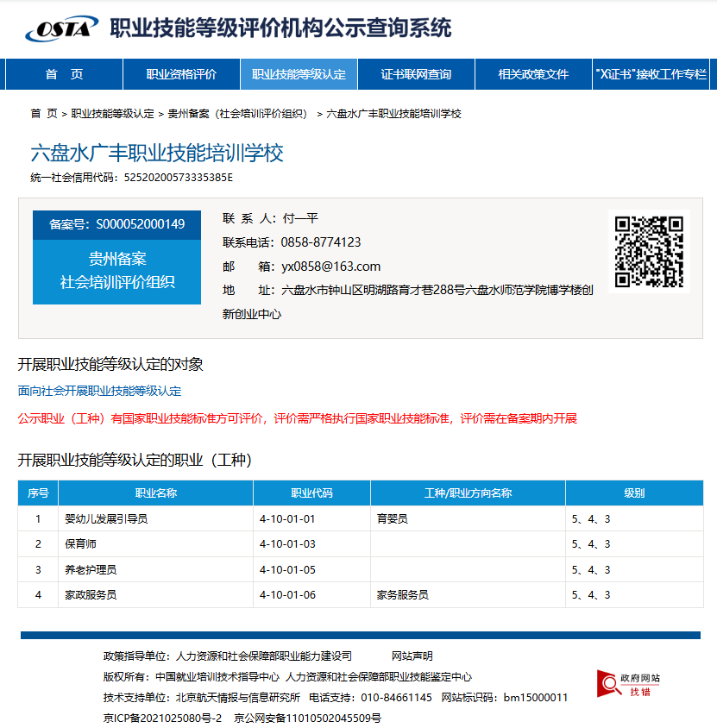Click the 政府网站找错 badge icon
This screenshot has height=728, width=717.
[x=628, y=684]
